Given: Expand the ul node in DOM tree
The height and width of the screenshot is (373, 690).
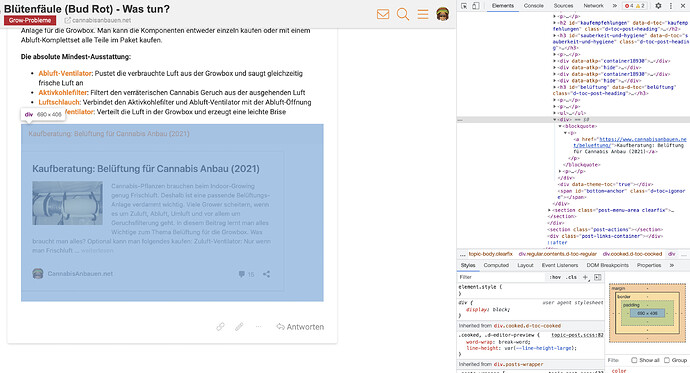Looking at the screenshot, I should pyautogui.click(x=554, y=113).
